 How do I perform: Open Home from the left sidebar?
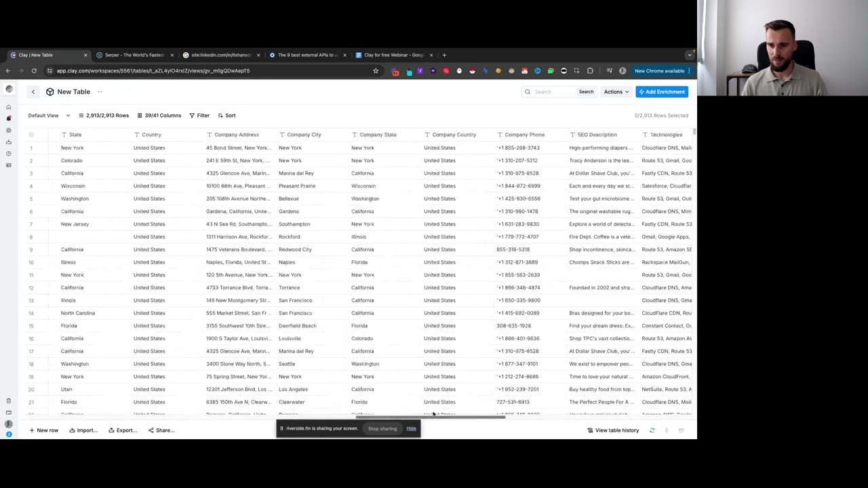(x=9, y=107)
